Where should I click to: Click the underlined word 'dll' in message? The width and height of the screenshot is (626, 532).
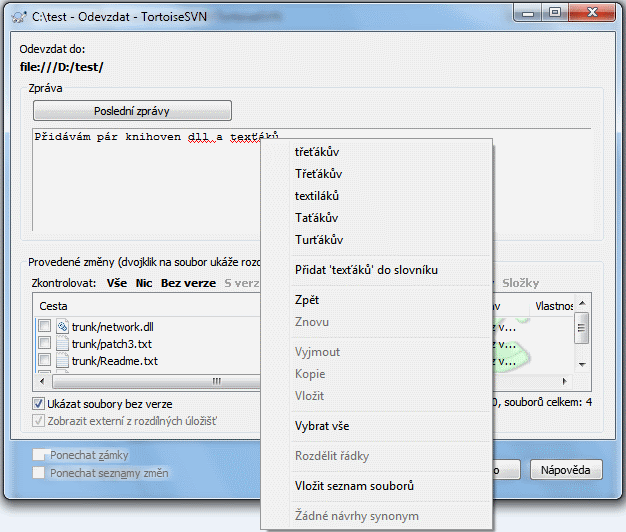click(x=198, y=137)
